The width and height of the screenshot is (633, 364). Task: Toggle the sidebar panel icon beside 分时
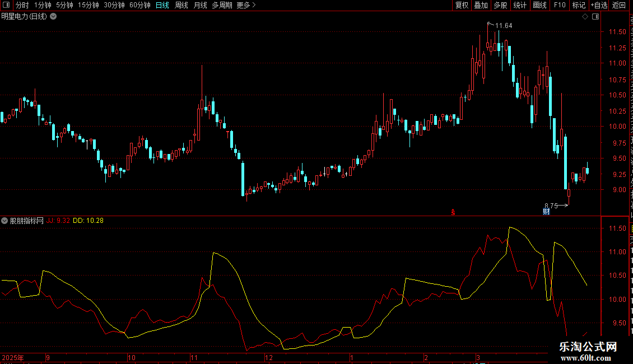pyautogui.click(x=6, y=5)
